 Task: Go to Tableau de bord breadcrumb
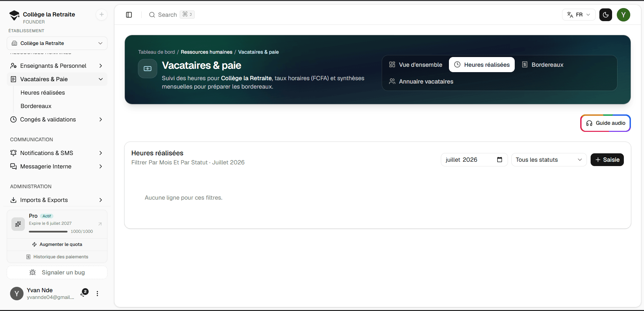point(156,52)
